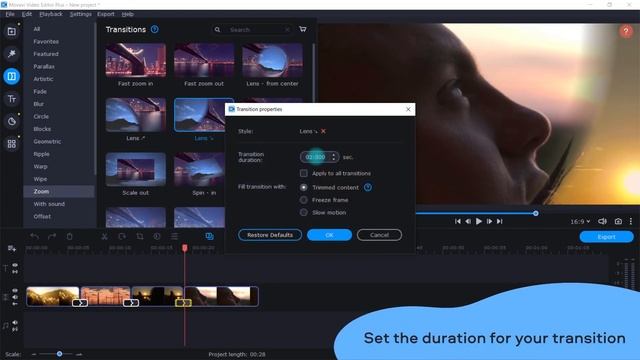Viewport: 640px width, 360px height.
Task: Close the Transition properties dialog
Action: pos(408,109)
